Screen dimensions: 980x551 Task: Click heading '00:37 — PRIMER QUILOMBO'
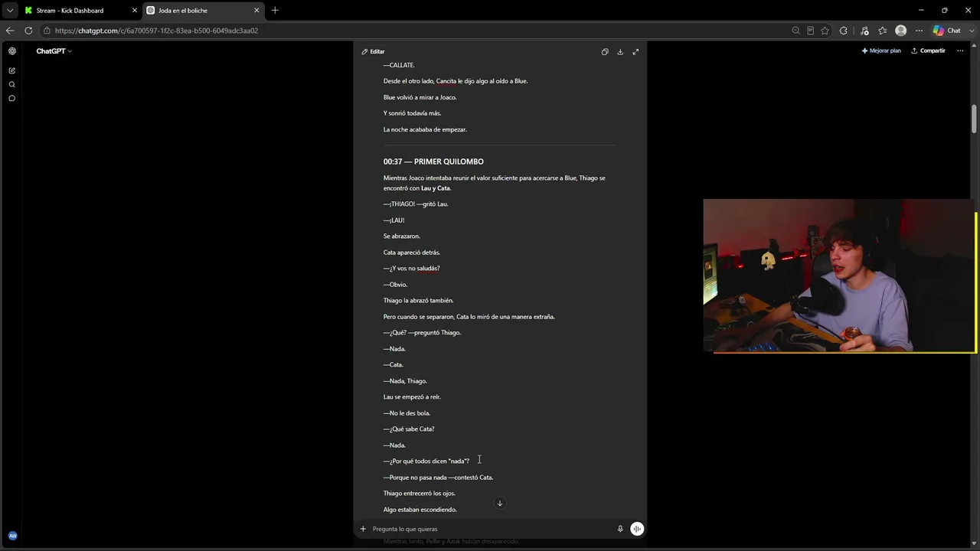433,161
